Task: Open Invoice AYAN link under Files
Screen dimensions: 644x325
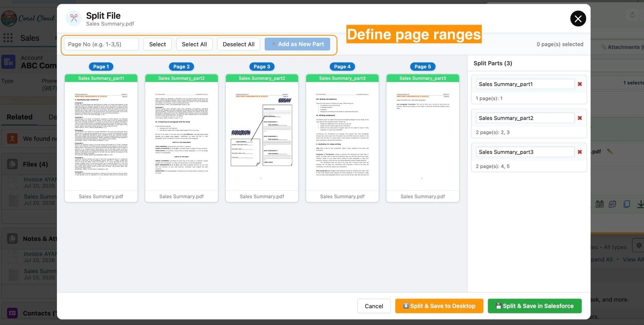Action: coord(40,179)
